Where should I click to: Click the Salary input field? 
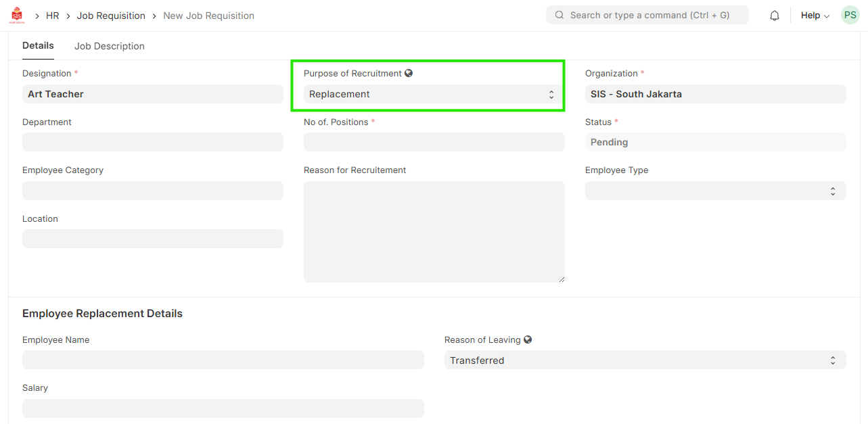click(x=223, y=408)
